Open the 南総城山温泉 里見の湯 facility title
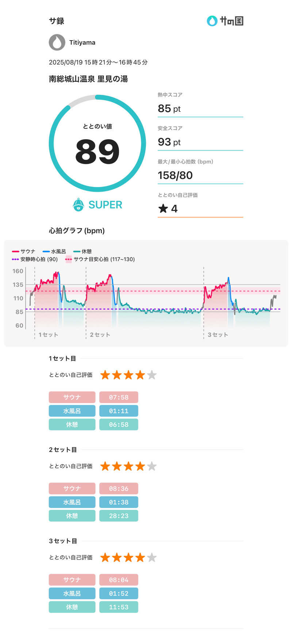 point(88,79)
